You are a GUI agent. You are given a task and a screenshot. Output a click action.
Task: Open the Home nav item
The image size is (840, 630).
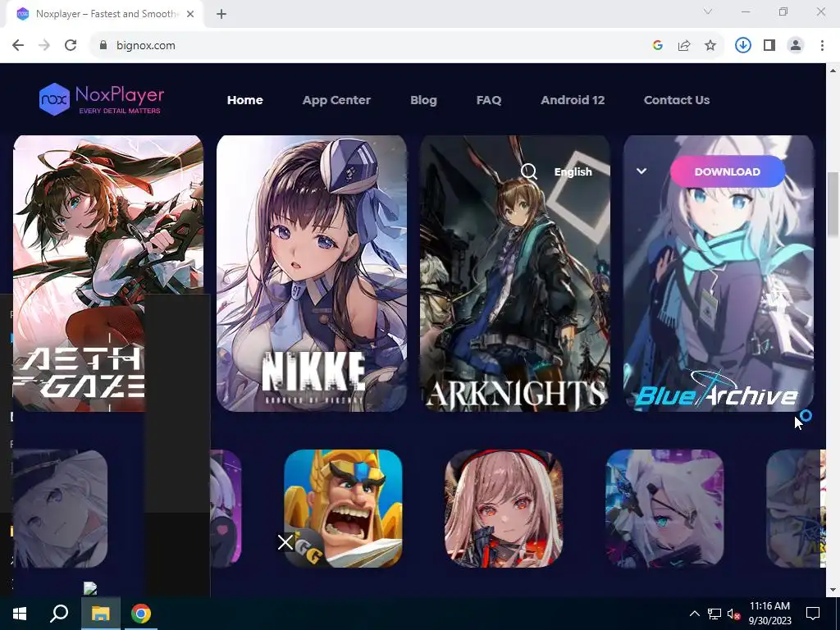244,100
